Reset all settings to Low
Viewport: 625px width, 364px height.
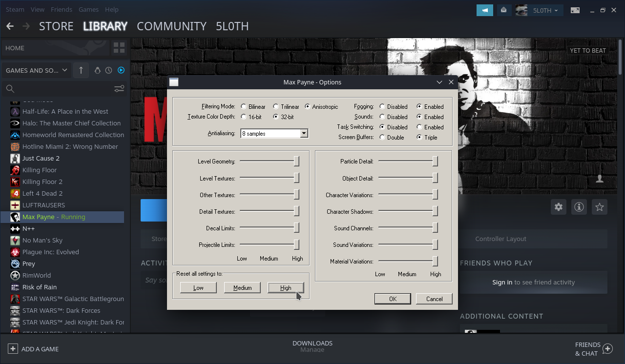pos(198,288)
